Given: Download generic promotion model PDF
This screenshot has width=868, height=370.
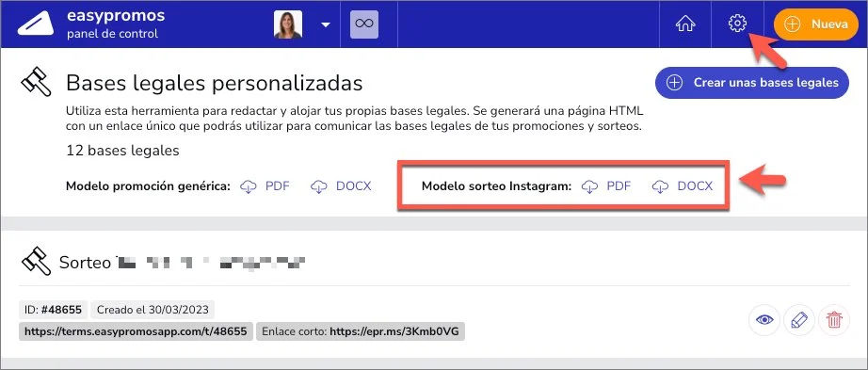Looking at the screenshot, I should (x=265, y=186).
